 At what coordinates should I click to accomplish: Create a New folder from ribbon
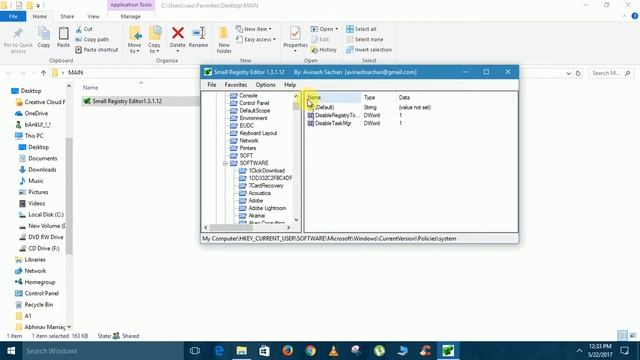point(224,40)
